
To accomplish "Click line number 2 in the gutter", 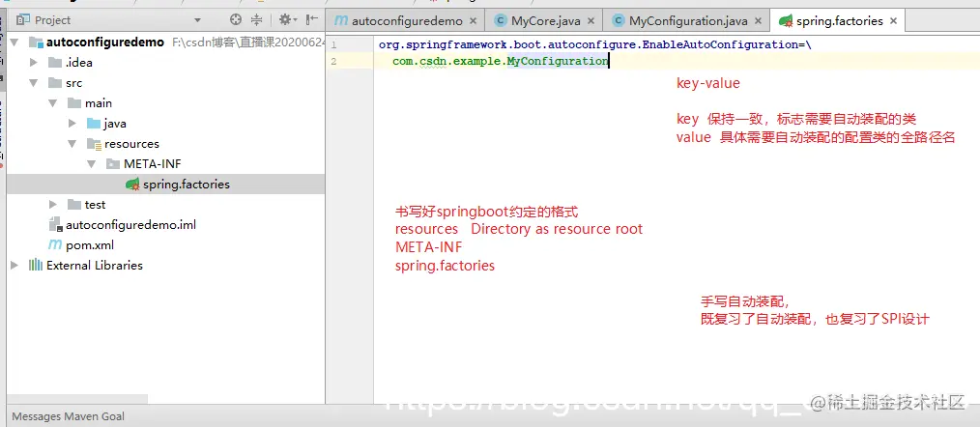I will pyautogui.click(x=333, y=61).
